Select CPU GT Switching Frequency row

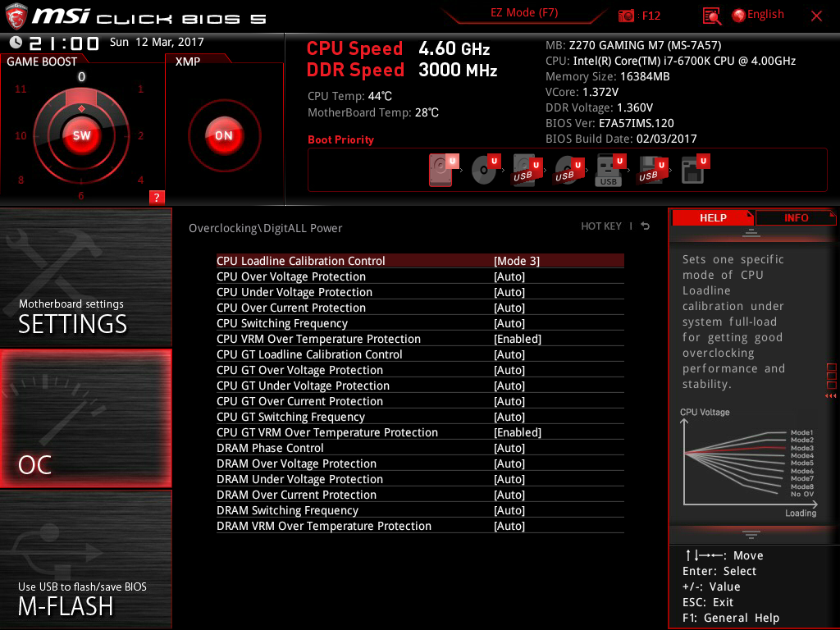[x=420, y=416]
